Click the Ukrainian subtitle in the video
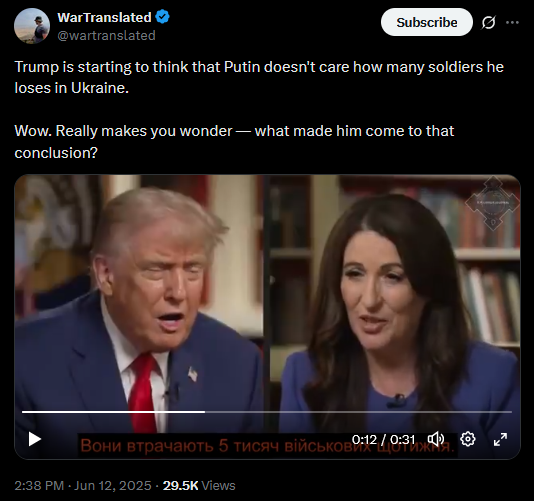Viewport: 534px width, 501px height. tap(267, 445)
